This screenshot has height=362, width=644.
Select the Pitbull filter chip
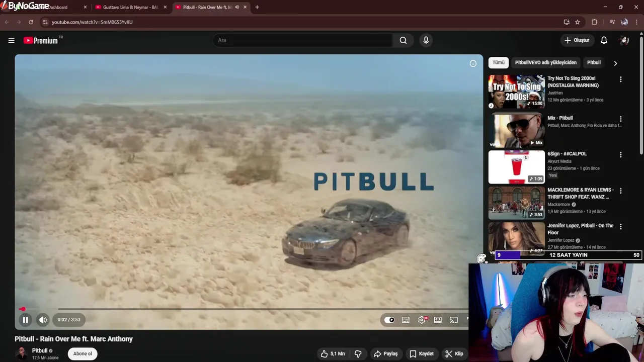click(x=594, y=63)
